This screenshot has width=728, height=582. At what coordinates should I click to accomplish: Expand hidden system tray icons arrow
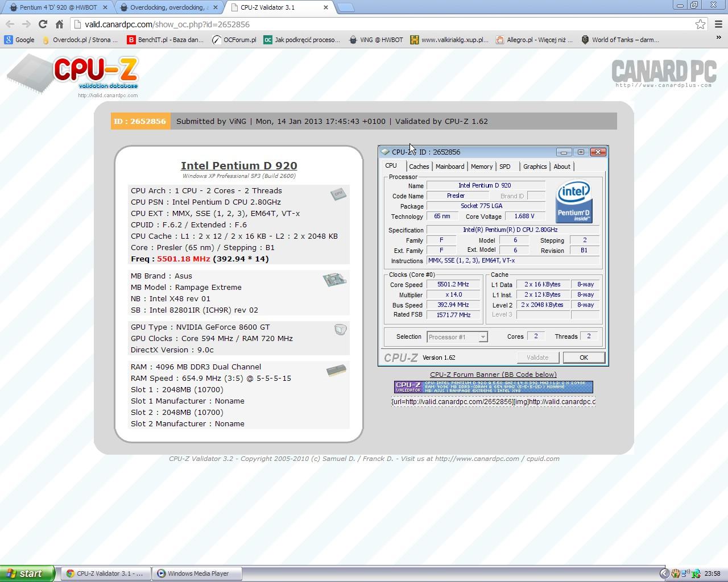pos(664,573)
